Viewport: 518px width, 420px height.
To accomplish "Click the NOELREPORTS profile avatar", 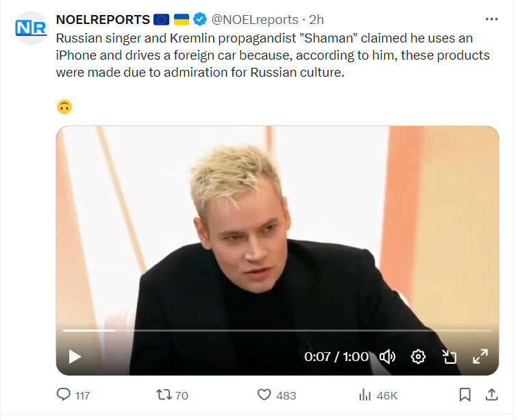I will pos(31,28).
